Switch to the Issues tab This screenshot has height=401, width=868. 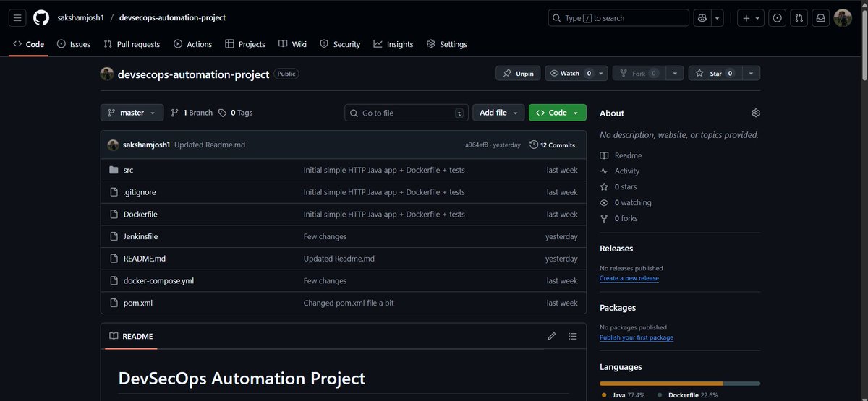(74, 44)
